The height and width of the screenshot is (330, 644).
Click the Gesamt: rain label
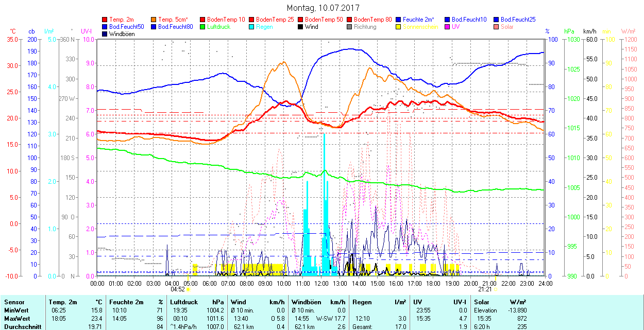363,327
